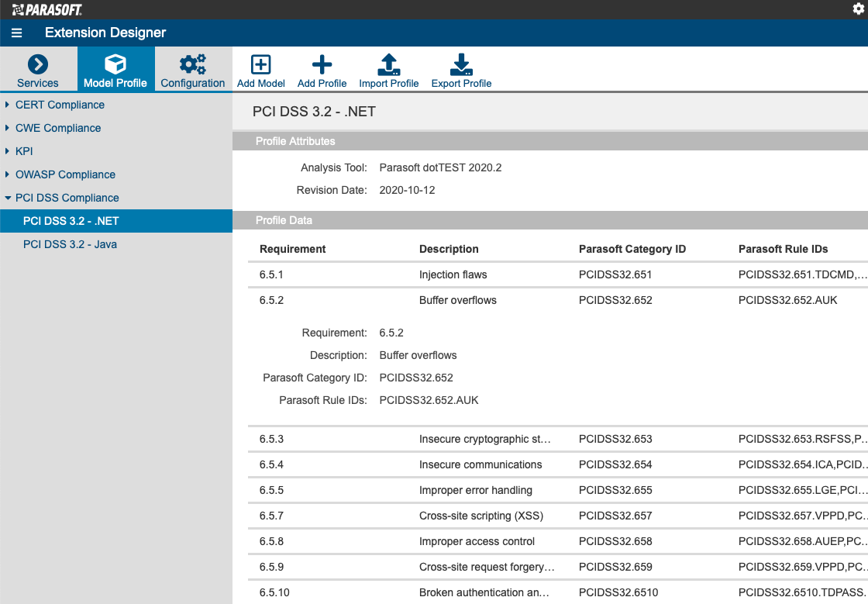
Task: Switch to the Configuration tab label
Action: click(193, 83)
